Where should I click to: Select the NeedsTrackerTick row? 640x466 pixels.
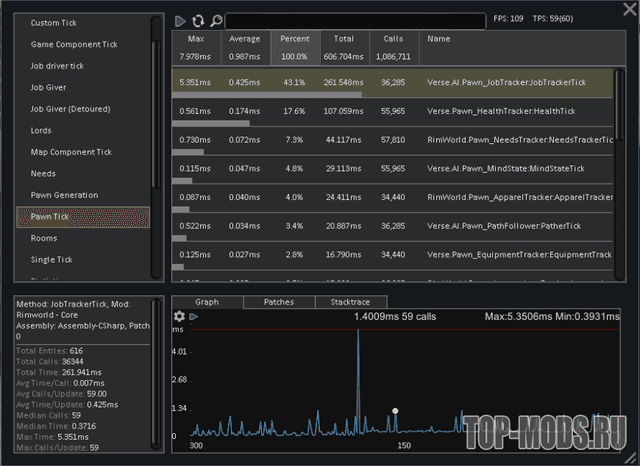(393, 141)
